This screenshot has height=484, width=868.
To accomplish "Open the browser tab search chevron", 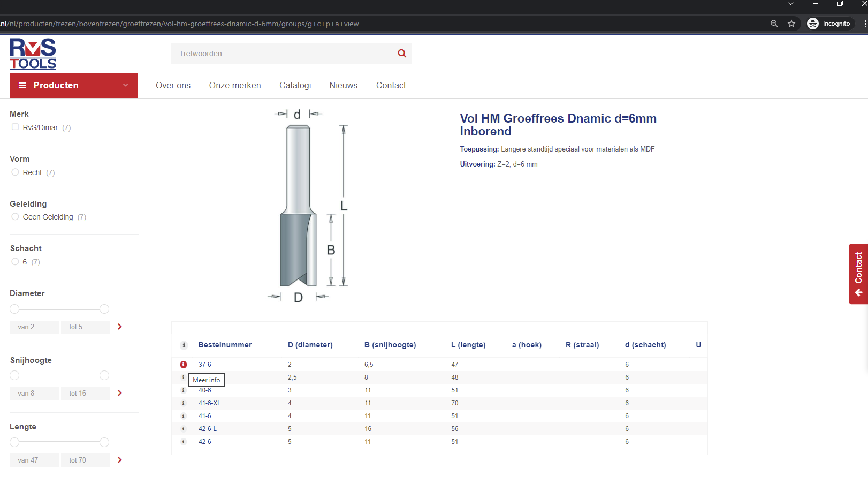I will 791,4.
